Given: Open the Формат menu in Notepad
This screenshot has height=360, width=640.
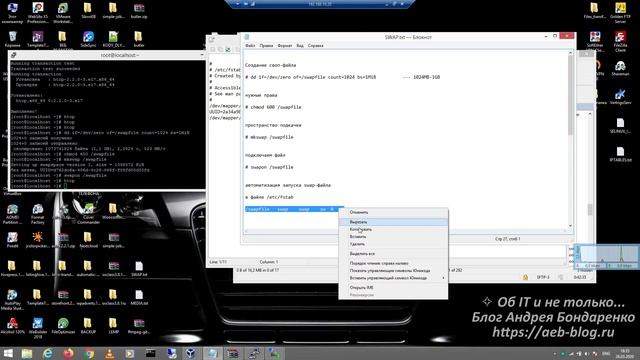Looking at the screenshot, I should click(x=285, y=46).
